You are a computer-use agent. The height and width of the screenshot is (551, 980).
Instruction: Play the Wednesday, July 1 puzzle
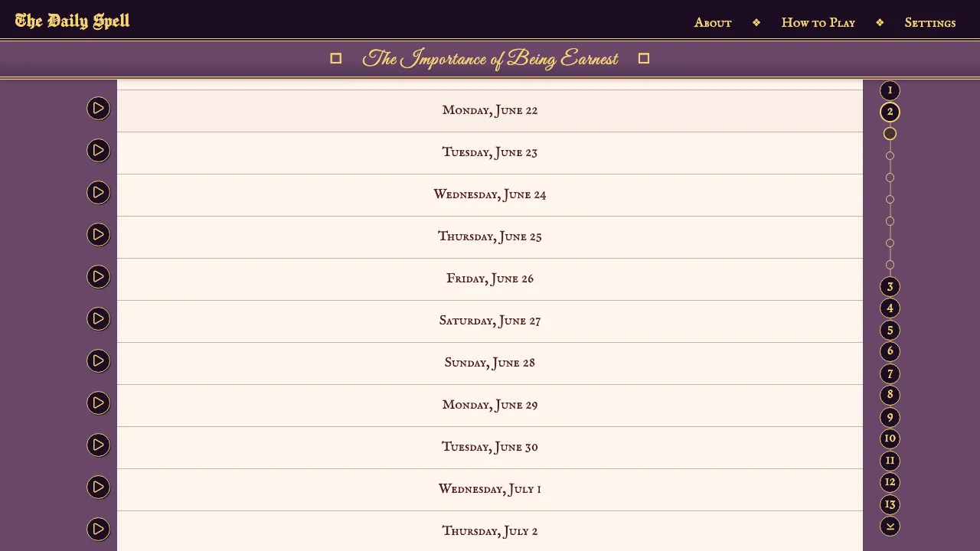pos(98,487)
